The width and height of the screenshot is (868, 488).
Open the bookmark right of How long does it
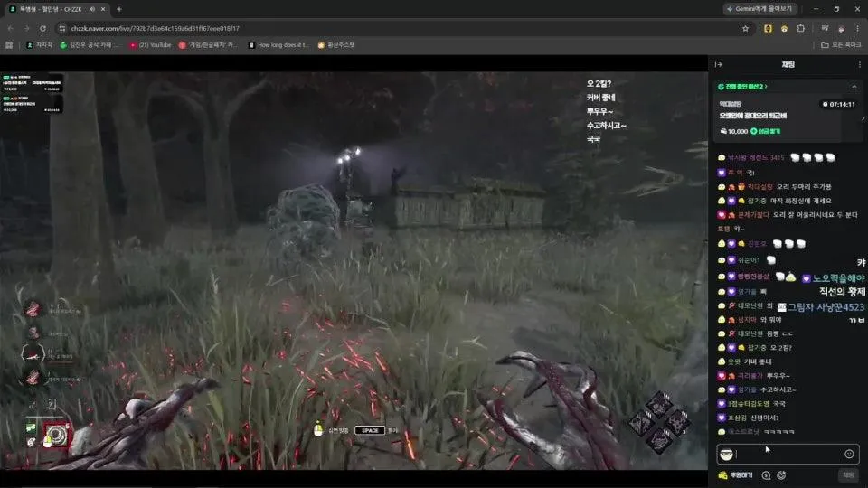click(336, 45)
